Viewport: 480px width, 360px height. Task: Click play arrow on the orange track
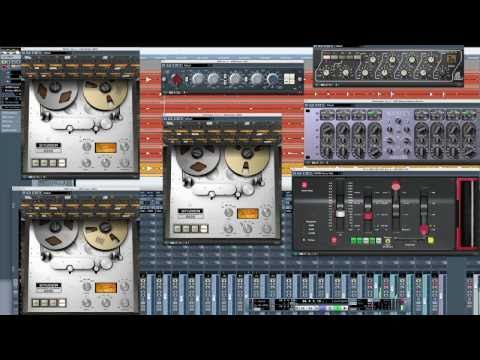click(x=148, y=168)
